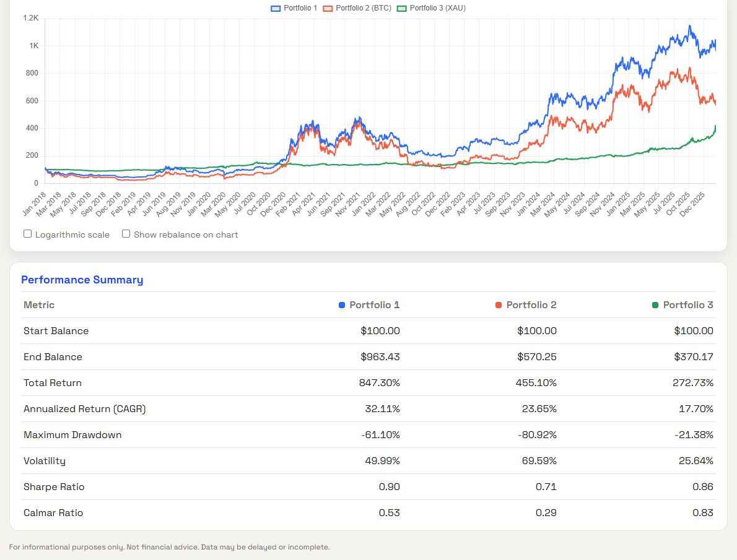Screen dimensions: 737x560
Task: Select the Sharpe Ratio row label
Action: tap(54, 487)
